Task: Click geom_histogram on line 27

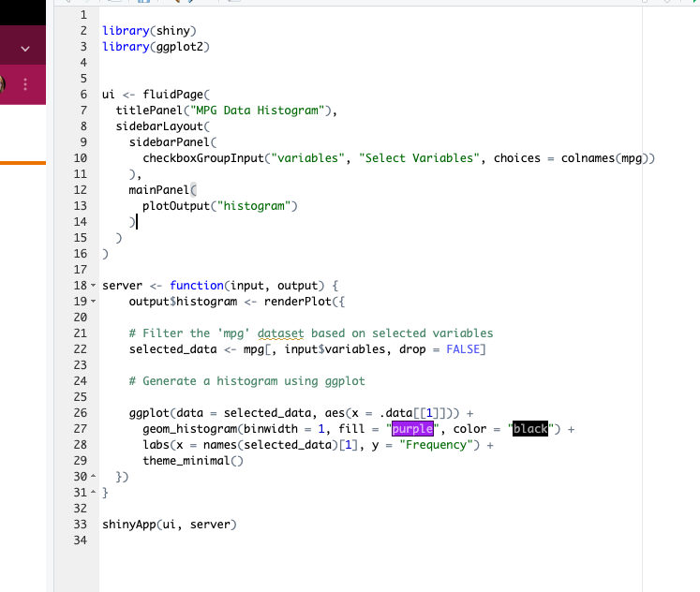Action: point(189,429)
